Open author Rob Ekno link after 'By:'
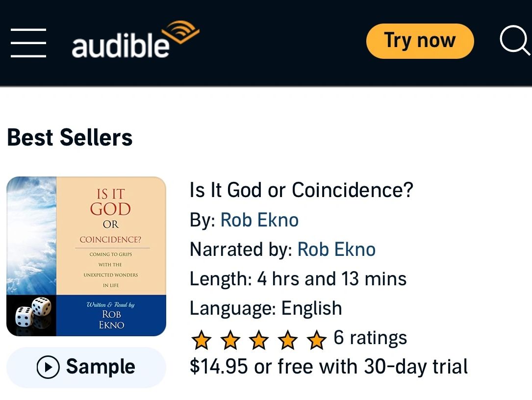This screenshot has width=532, height=400. click(259, 220)
